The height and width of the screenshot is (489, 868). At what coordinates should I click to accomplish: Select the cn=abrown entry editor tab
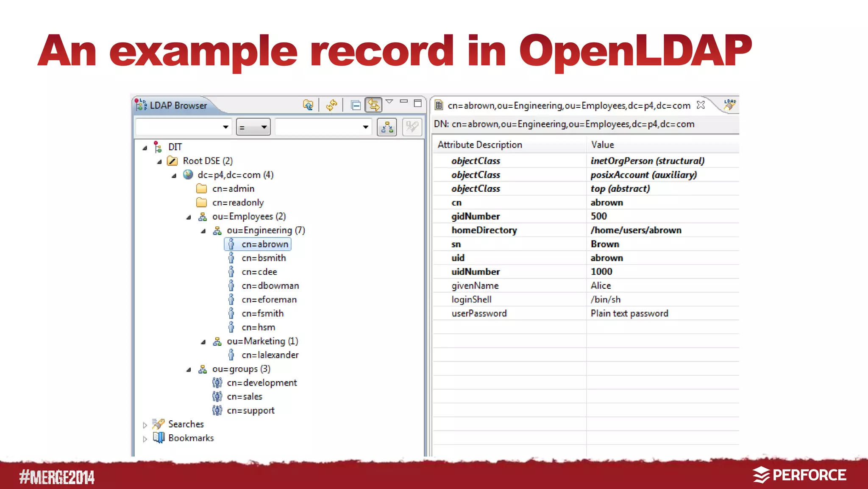coord(568,106)
